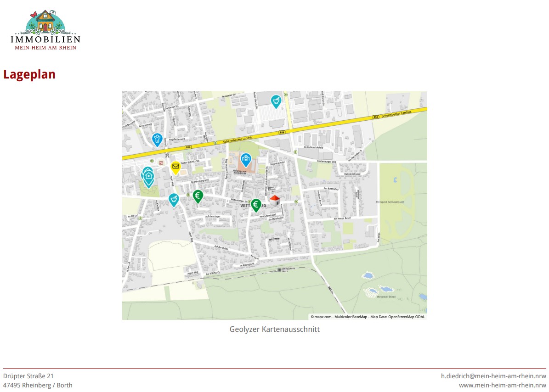Select the blue doctor marker near Hagebuttenweg
Screen dimensions: 549x392
157,139
